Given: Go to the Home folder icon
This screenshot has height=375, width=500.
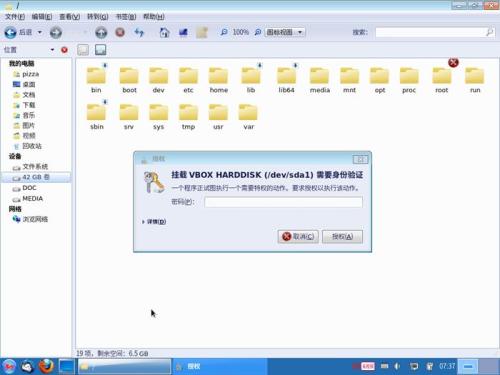Looking at the screenshot, I should 164,32.
